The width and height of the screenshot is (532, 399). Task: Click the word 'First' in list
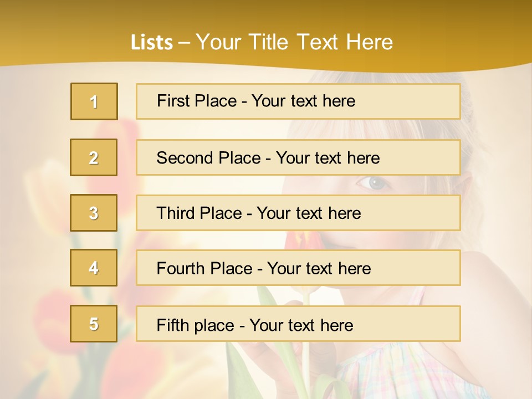[173, 101]
